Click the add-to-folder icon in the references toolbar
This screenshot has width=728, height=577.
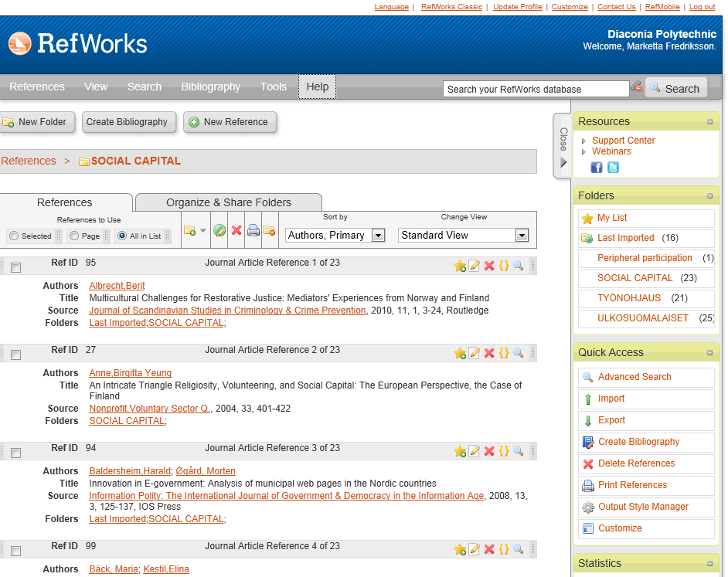(x=189, y=230)
